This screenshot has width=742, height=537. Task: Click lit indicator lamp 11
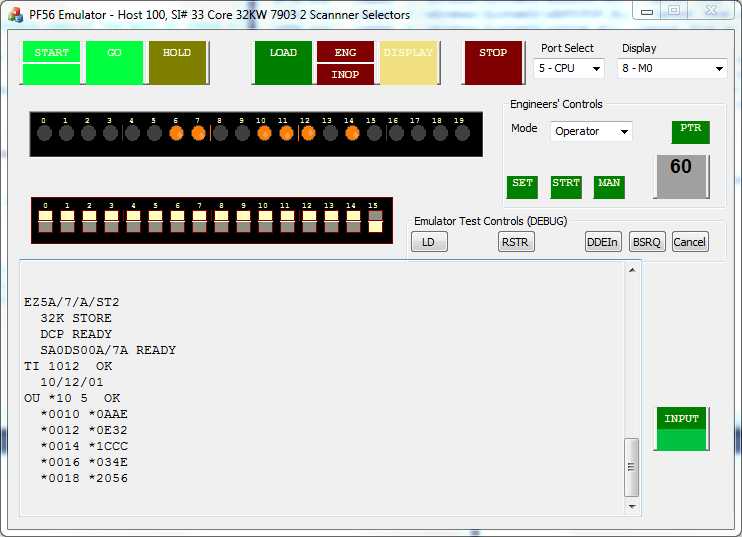point(286,133)
